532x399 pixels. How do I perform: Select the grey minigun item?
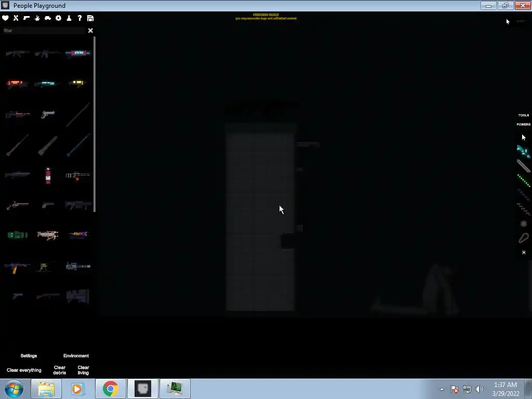(78, 266)
